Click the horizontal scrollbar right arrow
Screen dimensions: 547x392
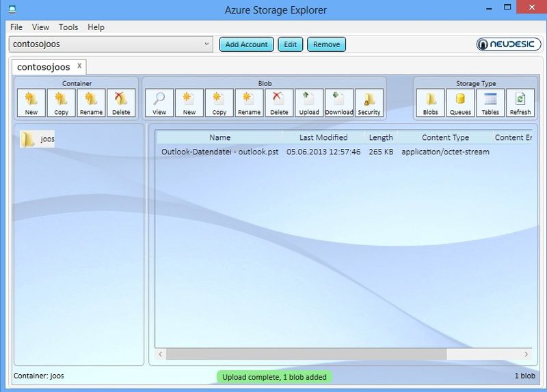(x=526, y=354)
